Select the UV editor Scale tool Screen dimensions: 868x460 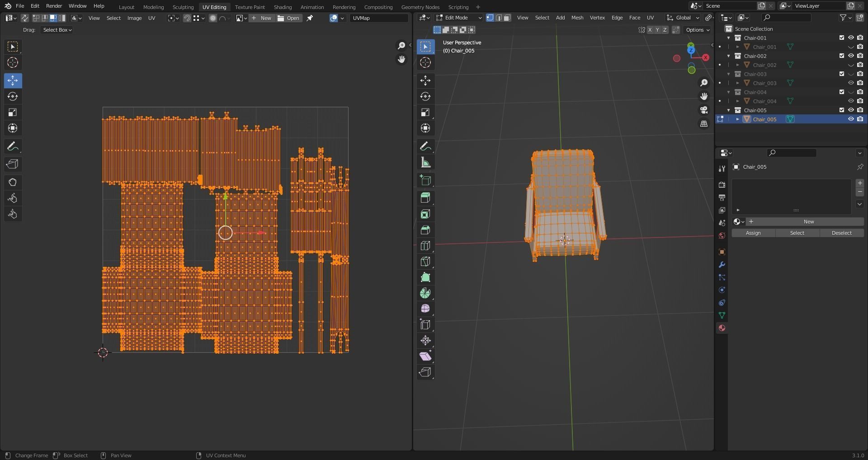pos(13,112)
